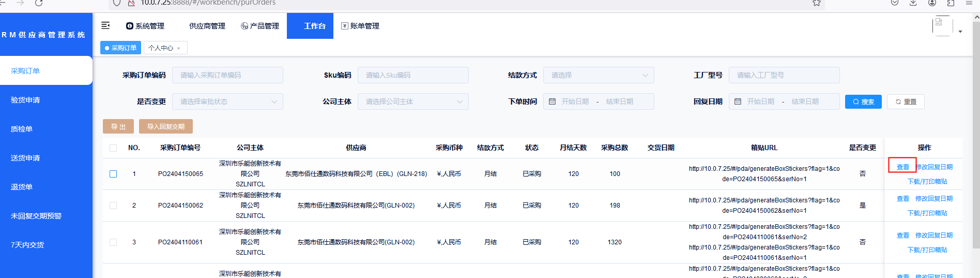Click calendar icon in 回复日期 field
Screen dimensions: 980x278
point(738,101)
